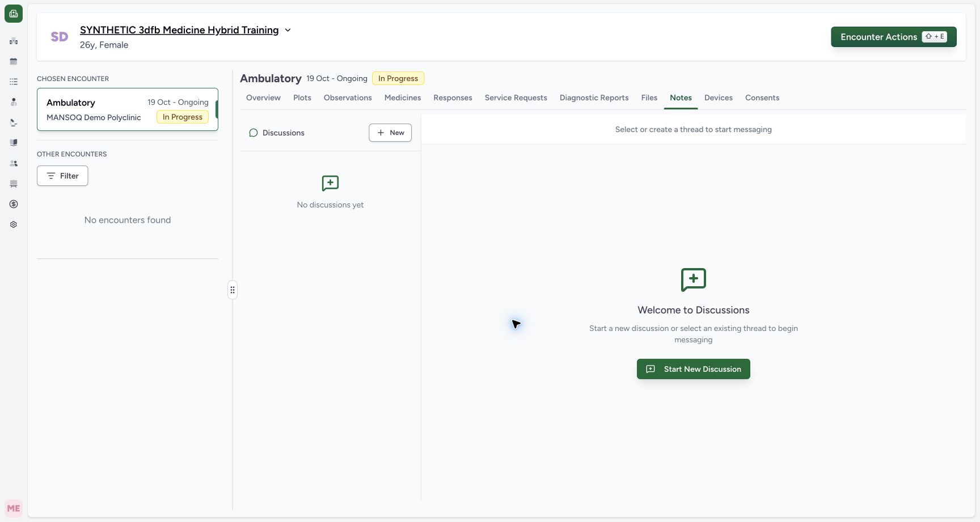Switch to the Diagnostic Reports tab
The image size is (980, 522).
pos(594,97)
